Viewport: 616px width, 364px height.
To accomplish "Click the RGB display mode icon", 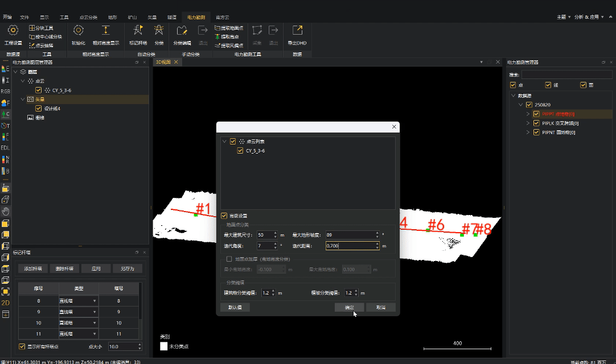I will (x=5, y=91).
